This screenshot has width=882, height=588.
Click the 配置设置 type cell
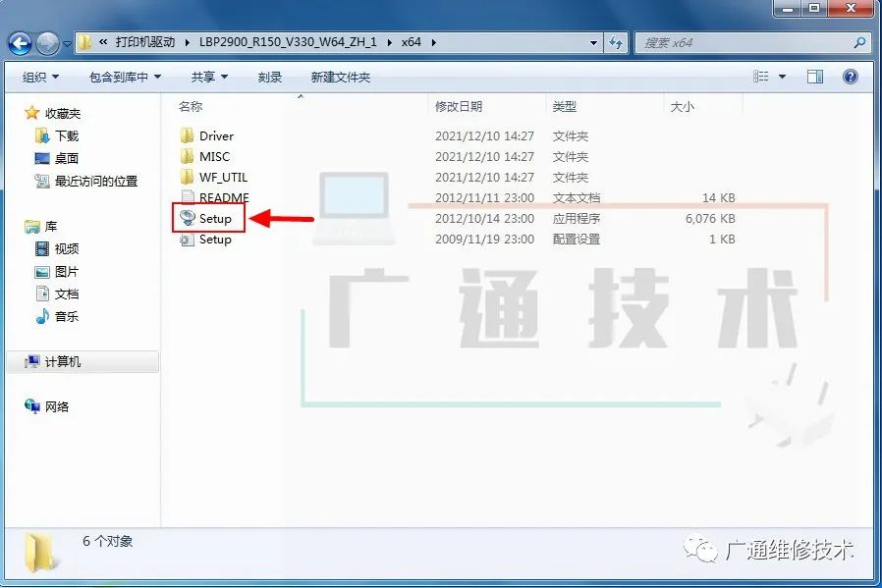pos(577,239)
